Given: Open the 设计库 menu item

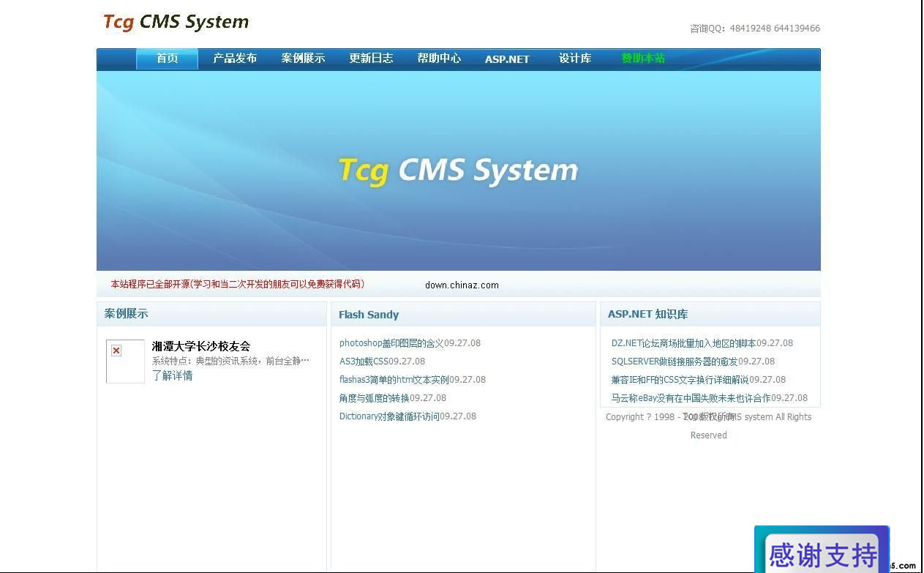Looking at the screenshot, I should tap(575, 59).
